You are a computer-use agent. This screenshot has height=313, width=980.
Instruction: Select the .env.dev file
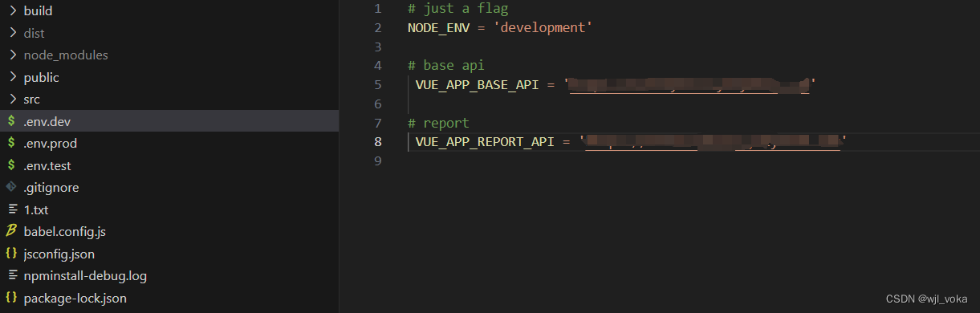(x=169, y=121)
